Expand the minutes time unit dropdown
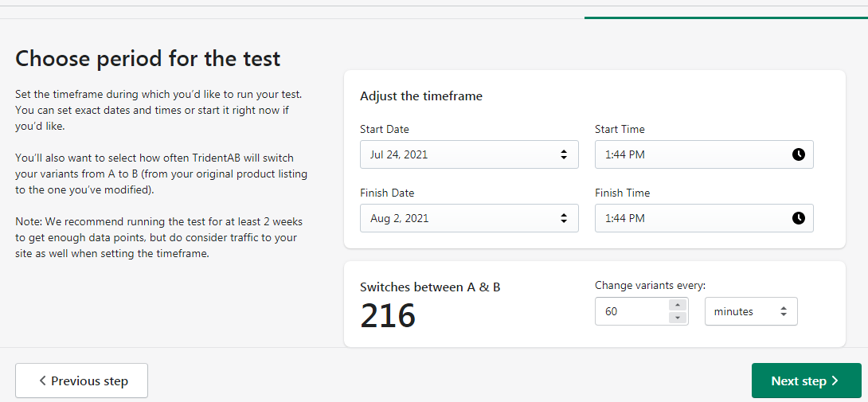 pos(750,312)
